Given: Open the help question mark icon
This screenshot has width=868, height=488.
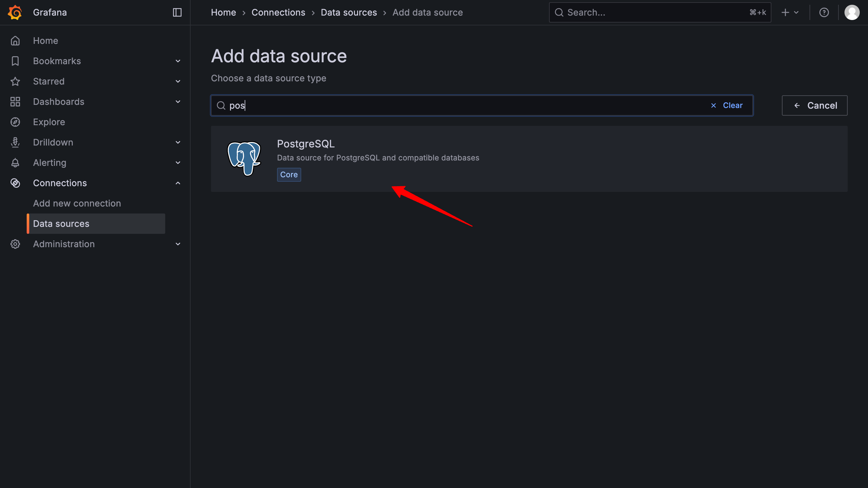Looking at the screenshot, I should tap(824, 12).
